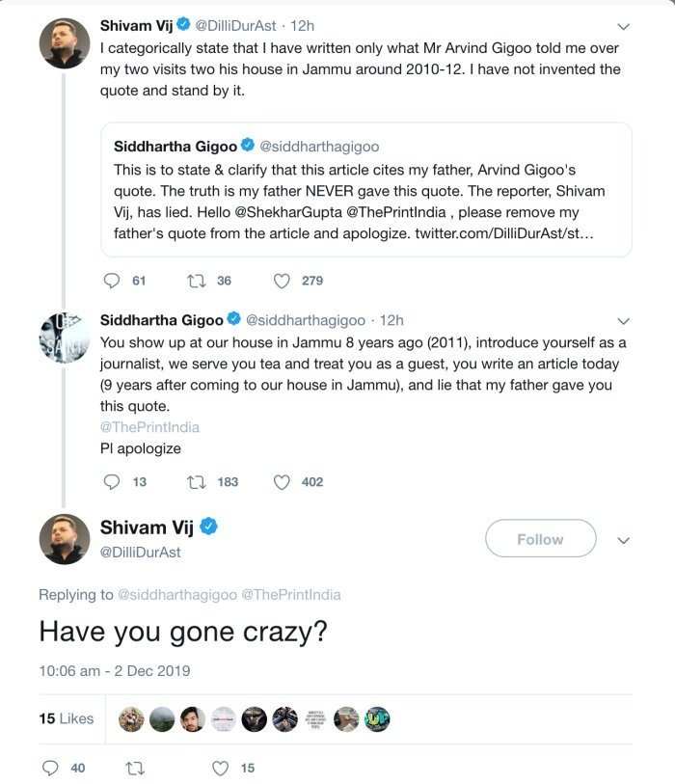Reply to the 'Have you gone crazy?' tweet
Screen dimensions: 675x784
51,768
